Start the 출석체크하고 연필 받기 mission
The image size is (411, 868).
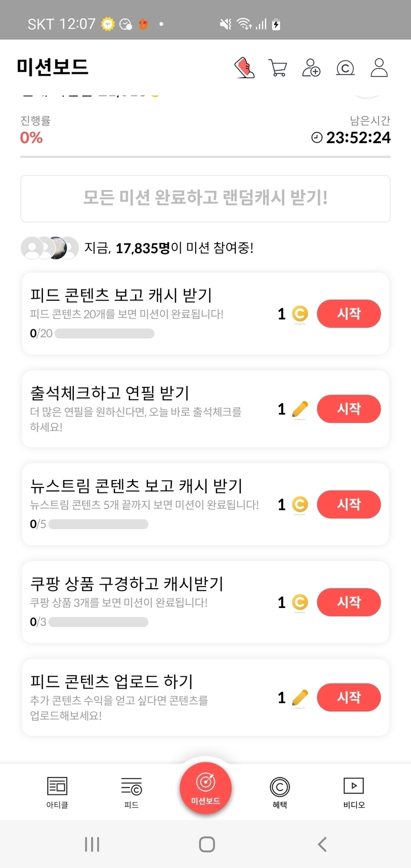tap(349, 409)
